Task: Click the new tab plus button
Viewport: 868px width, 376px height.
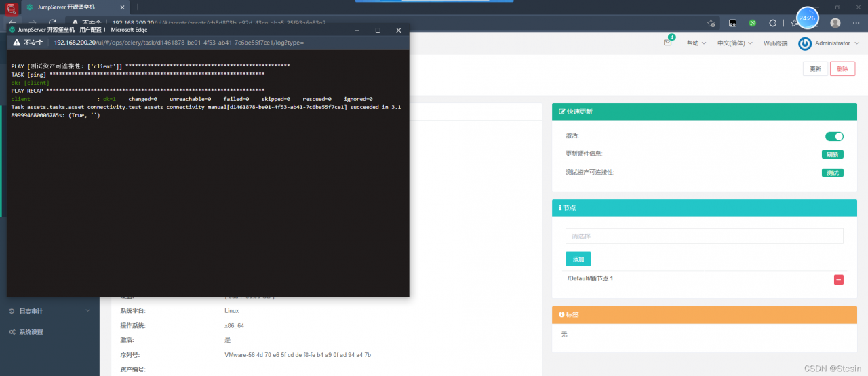Action: pyautogui.click(x=138, y=7)
